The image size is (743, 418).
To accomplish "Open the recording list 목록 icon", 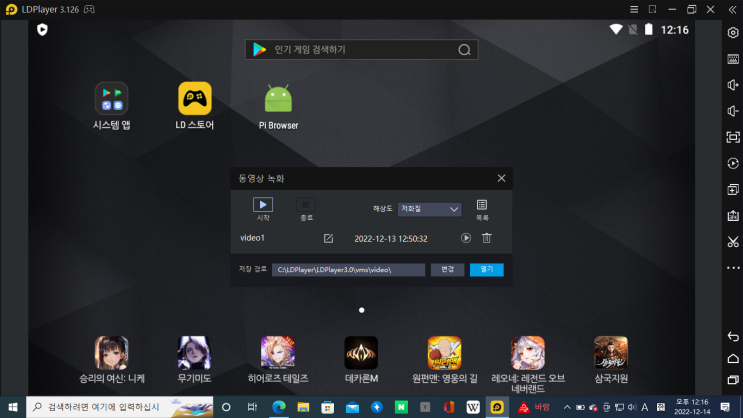I will tap(482, 210).
